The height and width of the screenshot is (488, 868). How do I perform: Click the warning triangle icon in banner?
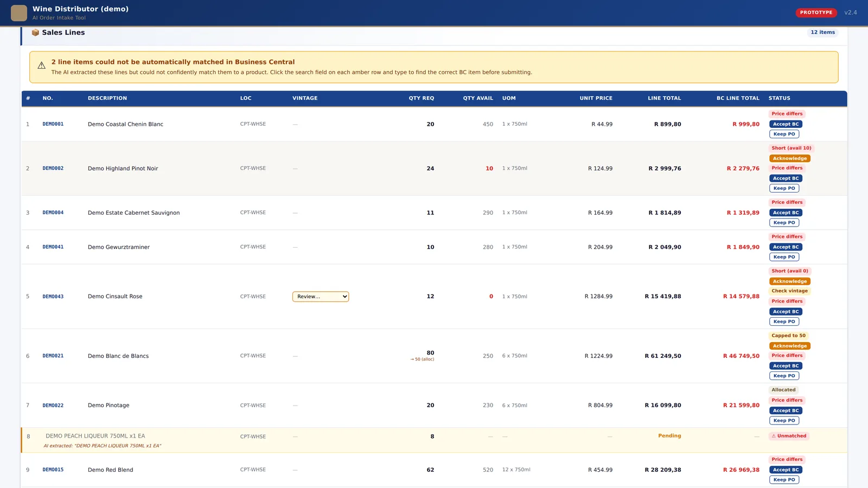pos(41,66)
